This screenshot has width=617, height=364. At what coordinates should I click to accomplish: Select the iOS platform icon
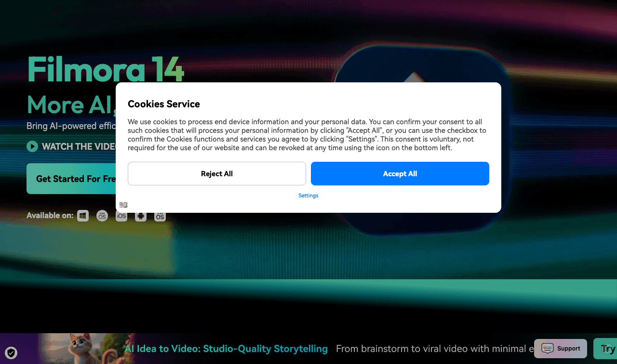[121, 215]
